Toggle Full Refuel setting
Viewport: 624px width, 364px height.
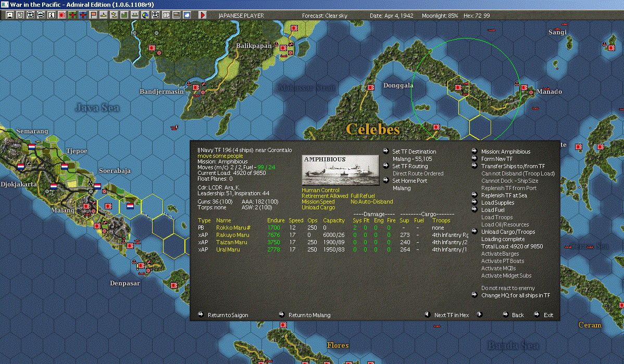(363, 196)
